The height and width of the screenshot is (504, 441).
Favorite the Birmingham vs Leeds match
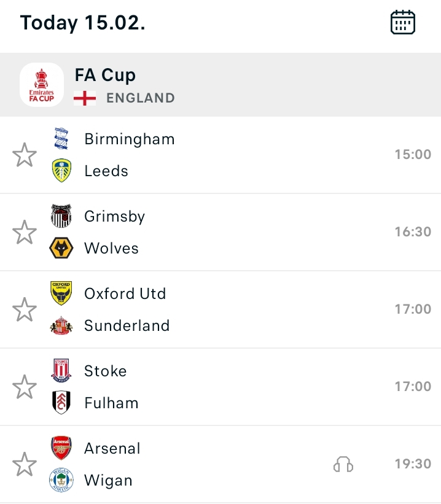pos(25,155)
